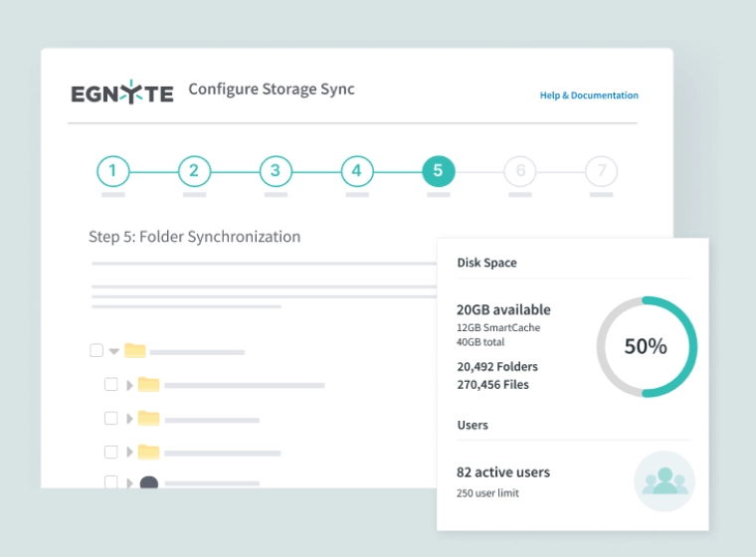Enable the second subfolder checkbox
Viewport: 756px width, 557px height.
click(111, 418)
